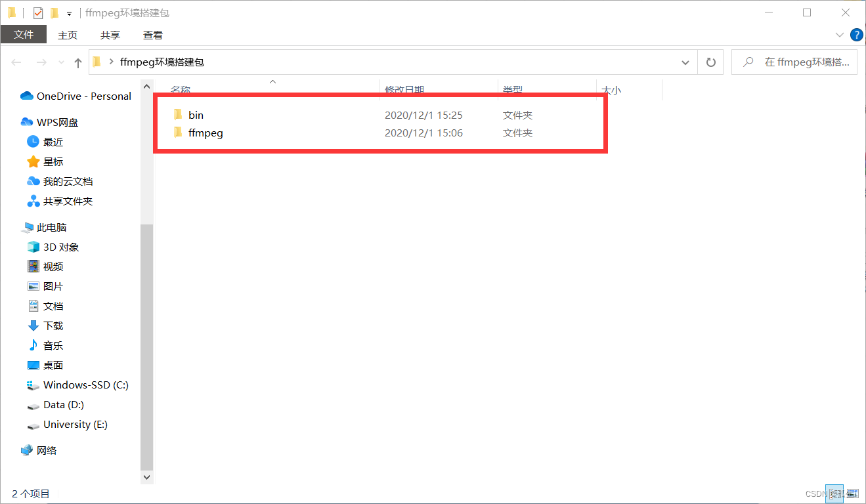The height and width of the screenshot is (504, 866).
Task: Open Windows-SSD (C:) drive icon
Action: tap(33, 385)
